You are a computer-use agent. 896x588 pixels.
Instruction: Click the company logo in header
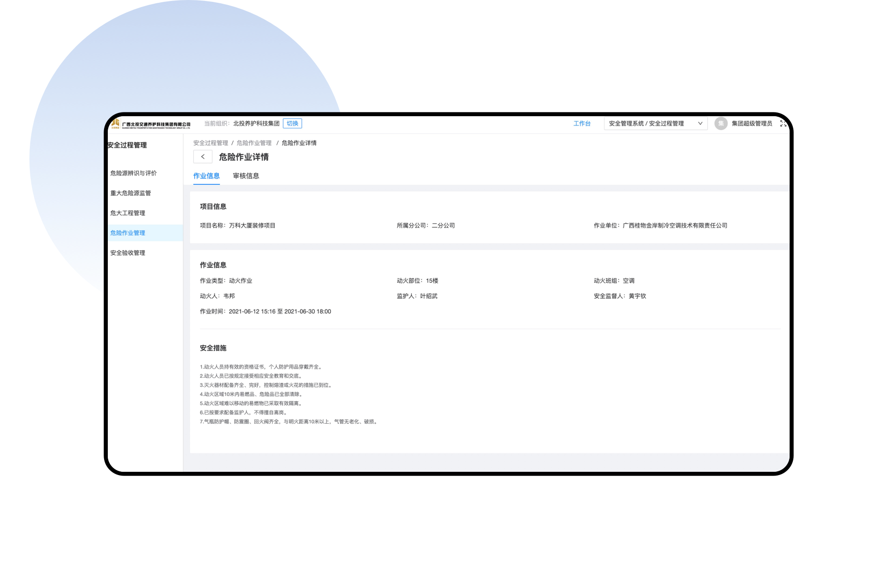pyautogui.click(x=150, y=124)
